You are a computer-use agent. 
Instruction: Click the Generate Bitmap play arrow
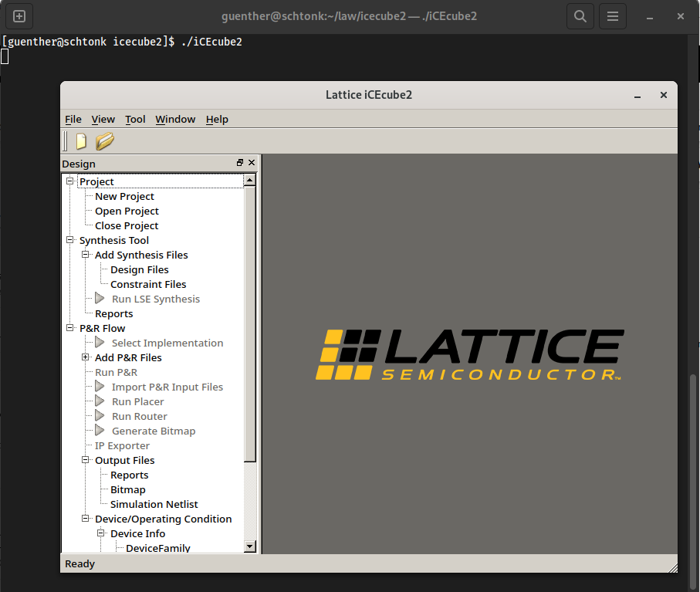[100, 431]
